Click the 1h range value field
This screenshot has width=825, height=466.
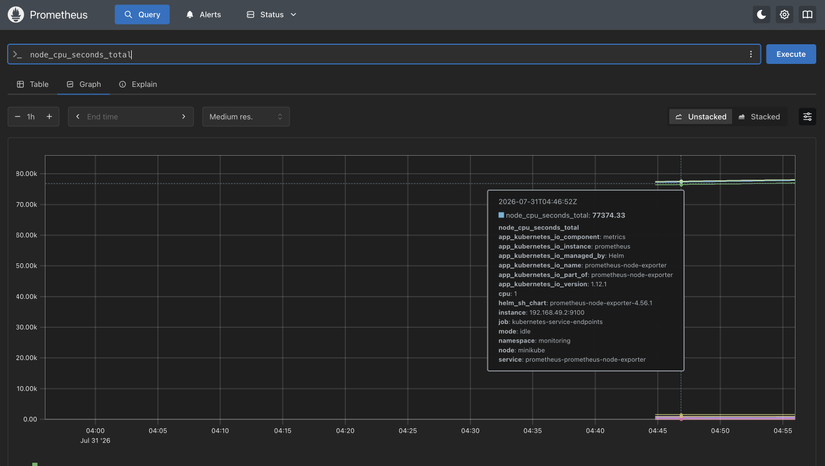pos(31,117)
